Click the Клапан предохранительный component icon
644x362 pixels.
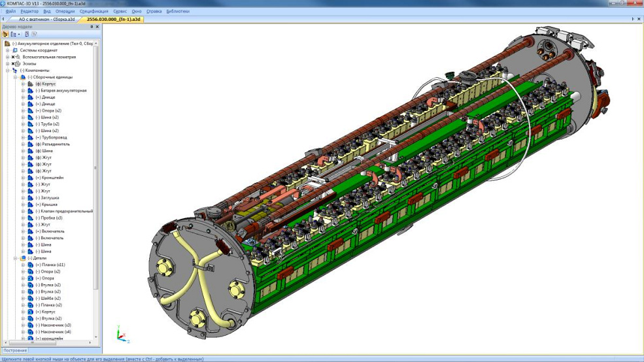click(30, 211)
